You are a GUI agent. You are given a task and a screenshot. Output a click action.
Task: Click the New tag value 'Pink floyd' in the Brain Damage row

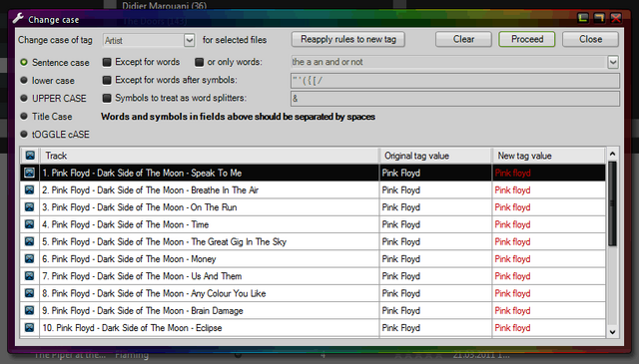pos(512,311)
